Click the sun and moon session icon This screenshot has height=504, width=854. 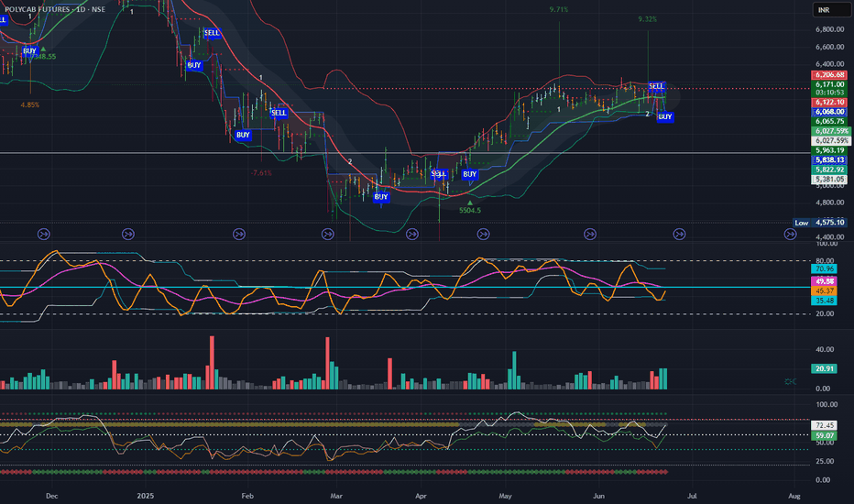pos(790,381)
